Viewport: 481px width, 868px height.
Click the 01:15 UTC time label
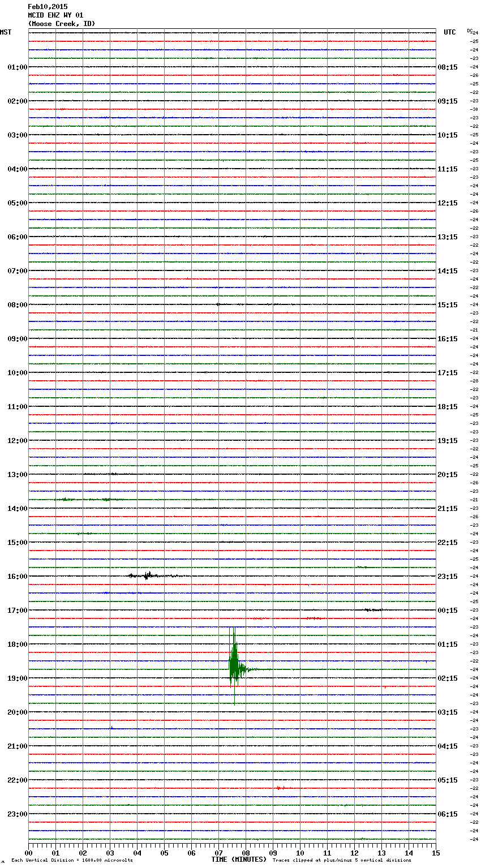[448, 644]
